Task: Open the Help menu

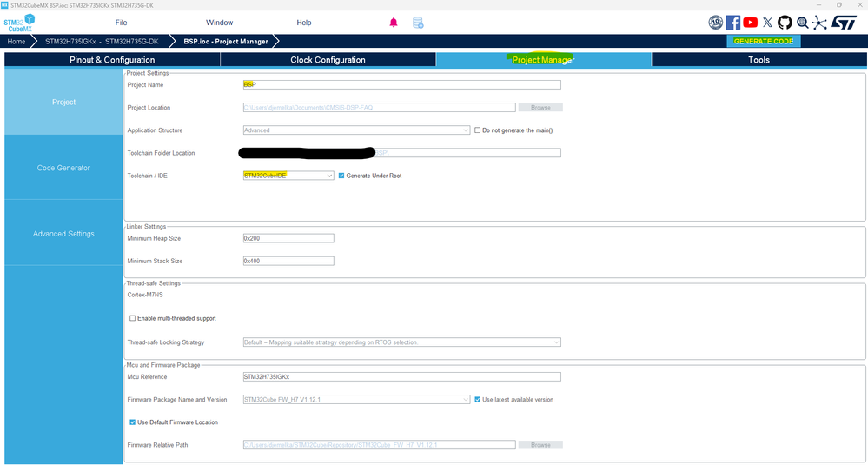Action: pos(304,23)
